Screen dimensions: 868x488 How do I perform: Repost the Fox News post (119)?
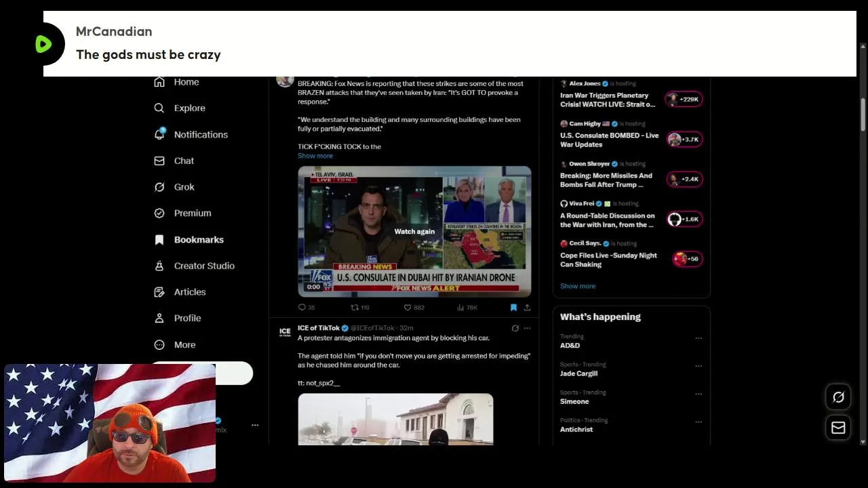[x=359, y=307]
